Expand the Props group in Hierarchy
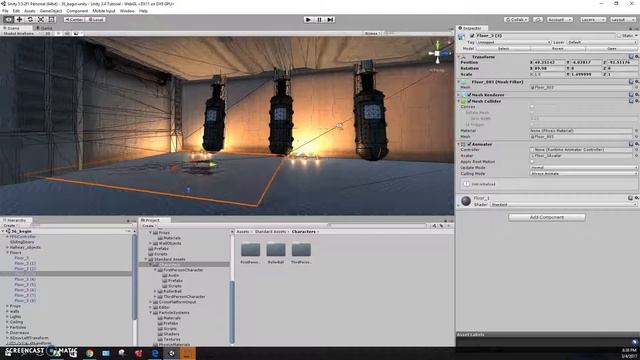Image resolution: width=640 pixels, height=360 pixels. pos(7,306)
